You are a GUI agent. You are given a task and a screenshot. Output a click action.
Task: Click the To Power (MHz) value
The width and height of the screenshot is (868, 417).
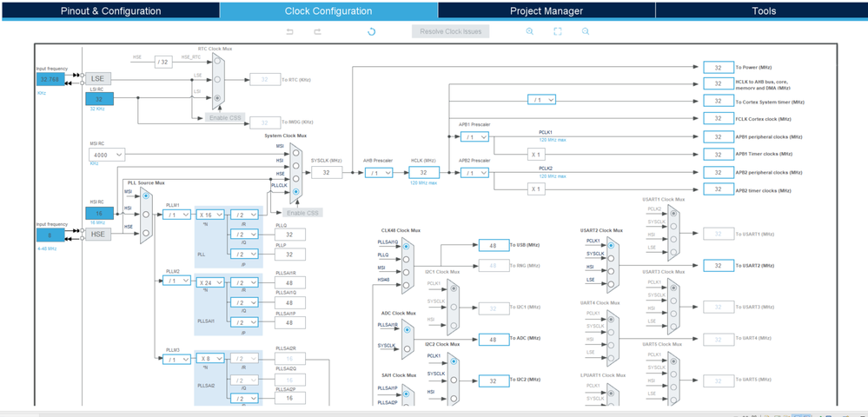tap(719, 67)
